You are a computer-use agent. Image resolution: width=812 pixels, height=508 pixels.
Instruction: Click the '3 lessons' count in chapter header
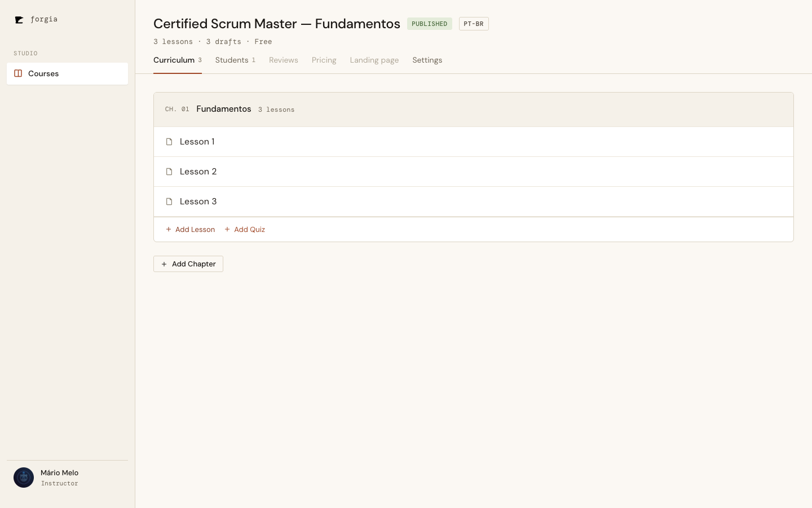pos(276,110)
